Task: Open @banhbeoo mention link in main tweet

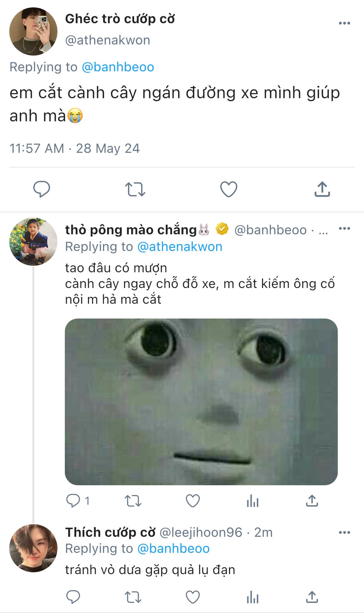Action: click(118, 67)
